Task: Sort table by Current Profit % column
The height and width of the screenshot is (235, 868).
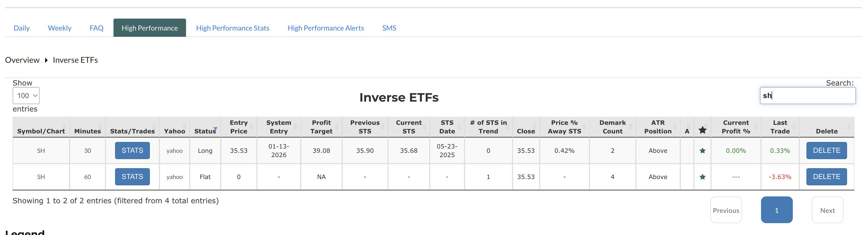Action: click(736, 127)
